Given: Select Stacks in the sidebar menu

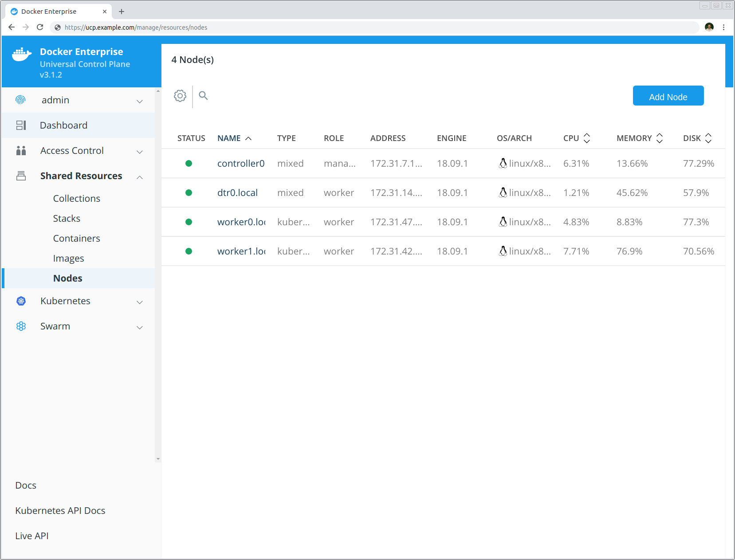Looking at the screenshot, I should [67, 218].
